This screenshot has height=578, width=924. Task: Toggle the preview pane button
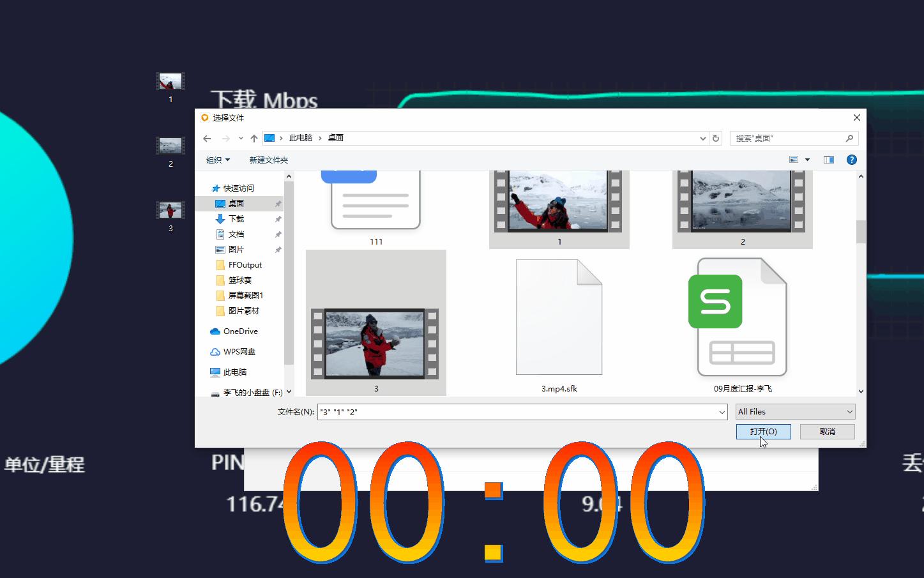coord(829,160)
